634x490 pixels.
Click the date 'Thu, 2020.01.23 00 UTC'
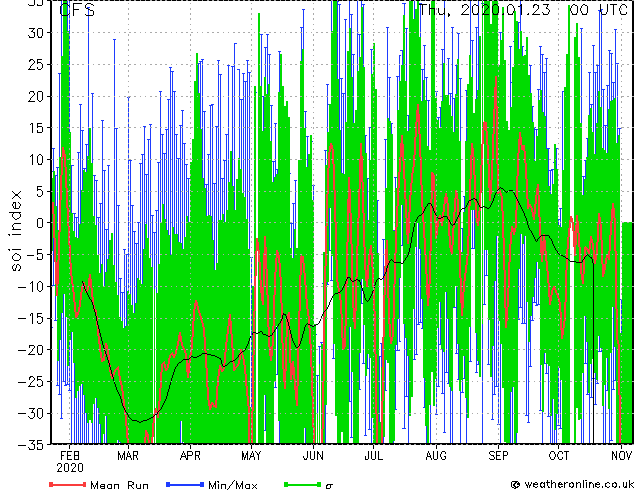[523, 9]
